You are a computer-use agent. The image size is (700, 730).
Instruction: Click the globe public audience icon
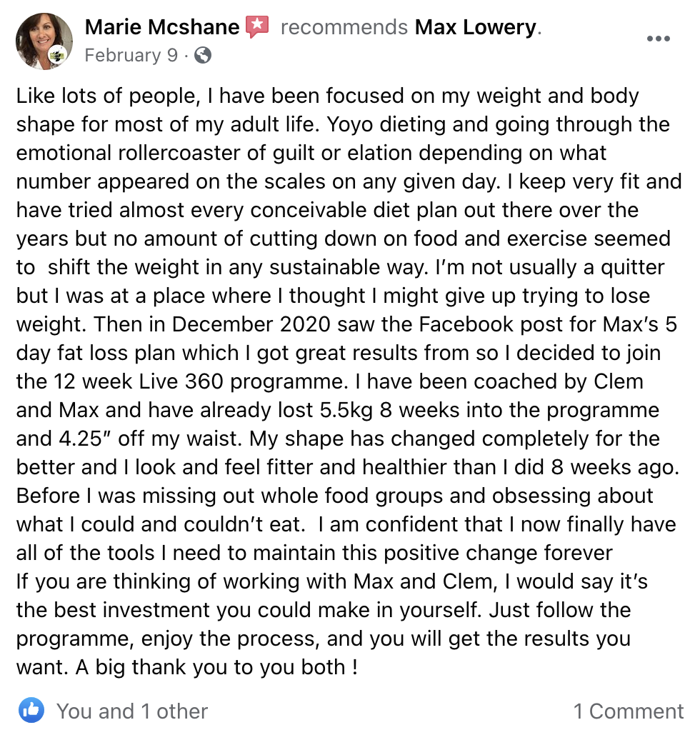(x=202, y=56)
